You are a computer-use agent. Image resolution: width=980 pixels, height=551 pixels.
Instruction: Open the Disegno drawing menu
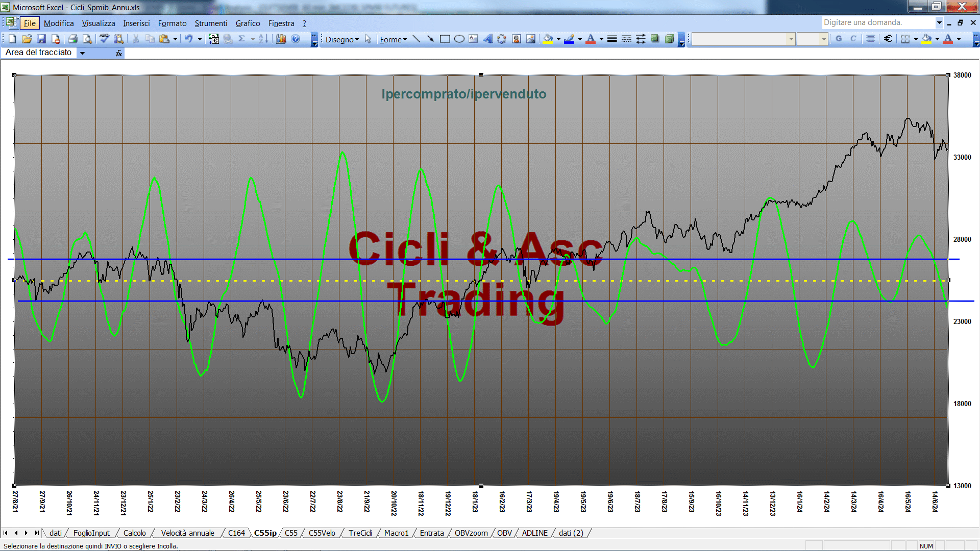342,39
